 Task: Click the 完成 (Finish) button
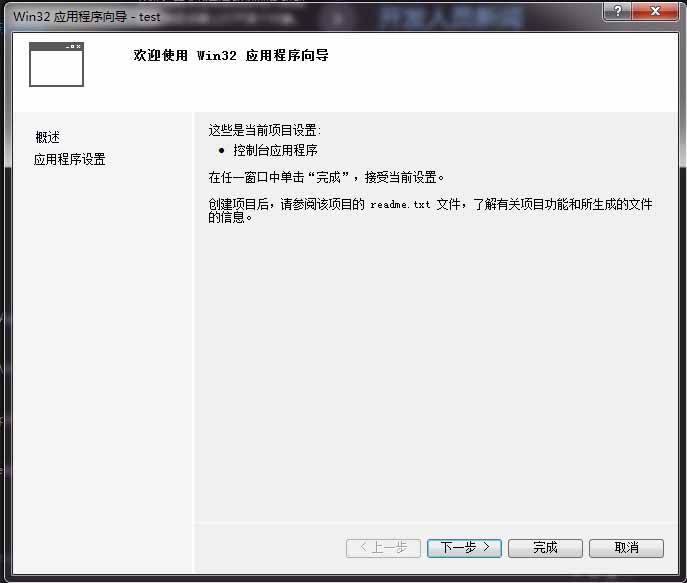(x=545, y=548)
